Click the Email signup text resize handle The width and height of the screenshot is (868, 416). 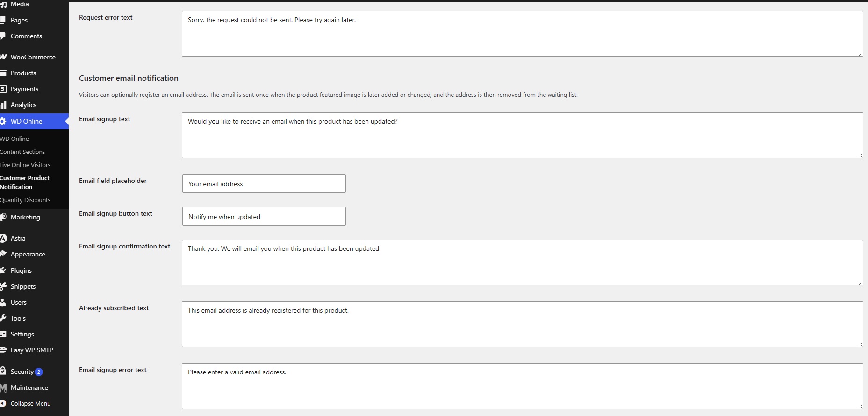tap(860, 155)
